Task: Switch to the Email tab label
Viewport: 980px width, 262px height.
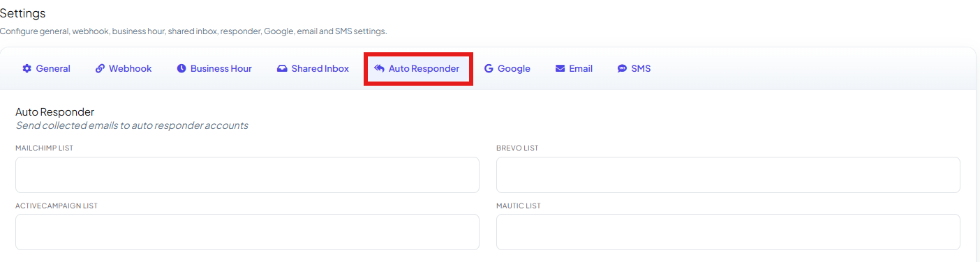Action: pos(581,68)
